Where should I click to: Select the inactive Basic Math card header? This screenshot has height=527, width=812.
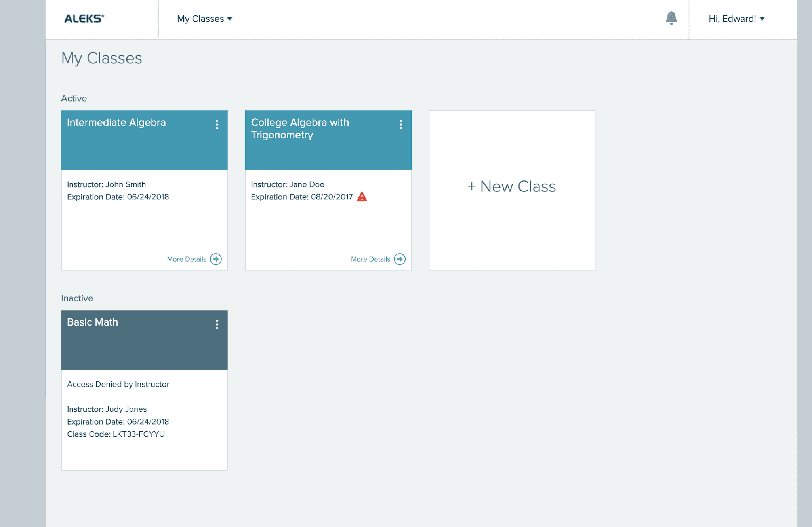(136, 344)
